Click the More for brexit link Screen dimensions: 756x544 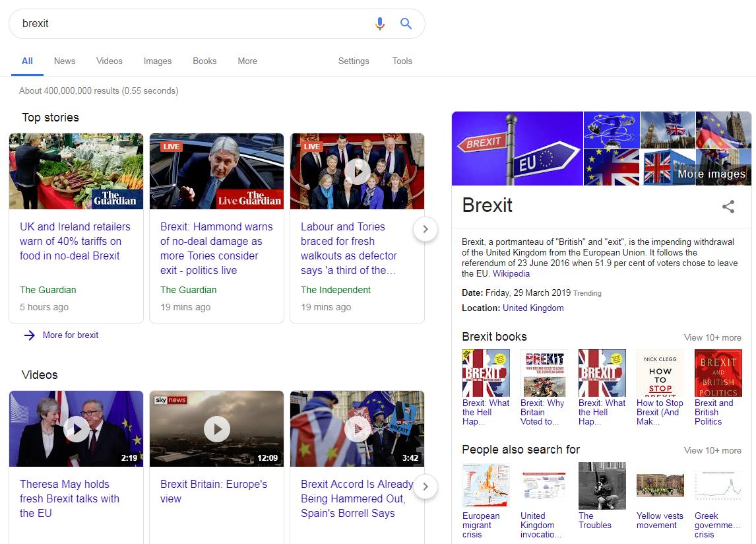pyautogui.click(x=71, y=335)
